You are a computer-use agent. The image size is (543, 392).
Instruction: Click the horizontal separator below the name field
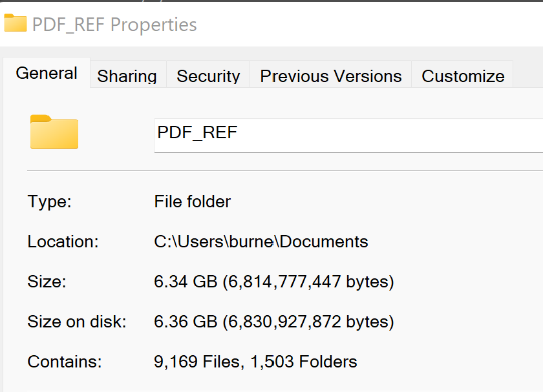pyautogui.click(x=284, y=171)
